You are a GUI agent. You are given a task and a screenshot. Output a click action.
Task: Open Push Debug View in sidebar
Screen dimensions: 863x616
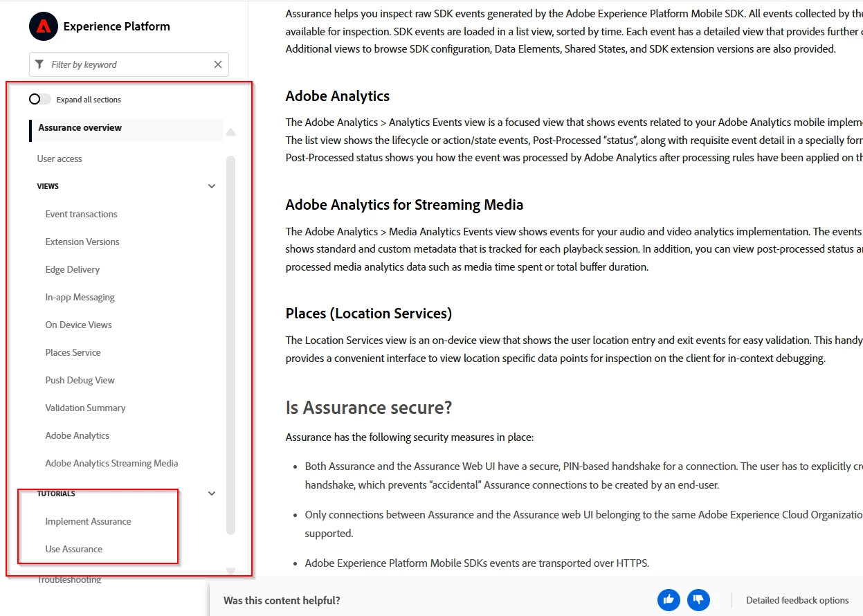pos(80,380)
